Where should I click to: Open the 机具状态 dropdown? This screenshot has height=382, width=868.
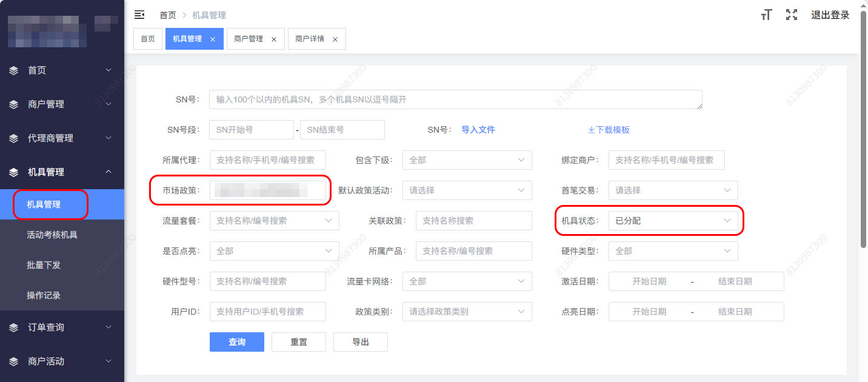pos(673,221)
